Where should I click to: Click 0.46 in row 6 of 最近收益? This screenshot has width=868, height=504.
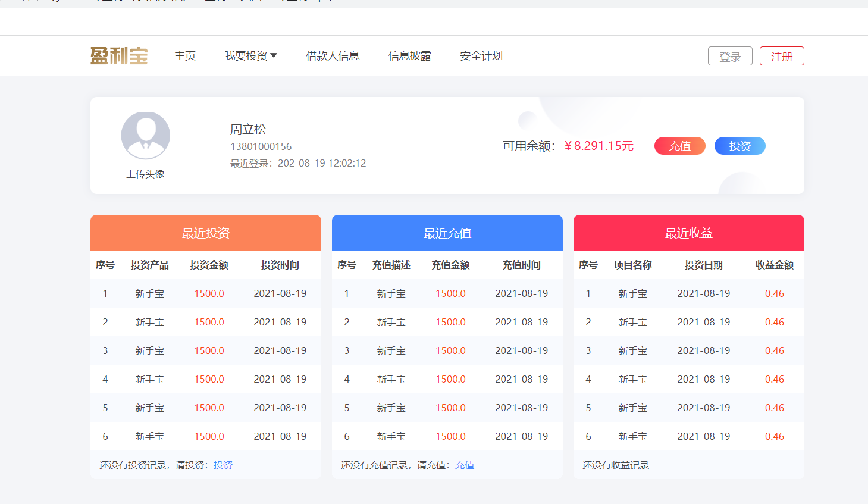tap(775, 436)
